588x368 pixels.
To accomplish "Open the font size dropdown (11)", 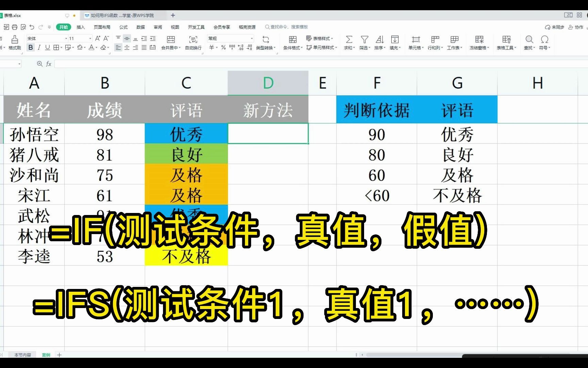I will click(x=90, y=39).
